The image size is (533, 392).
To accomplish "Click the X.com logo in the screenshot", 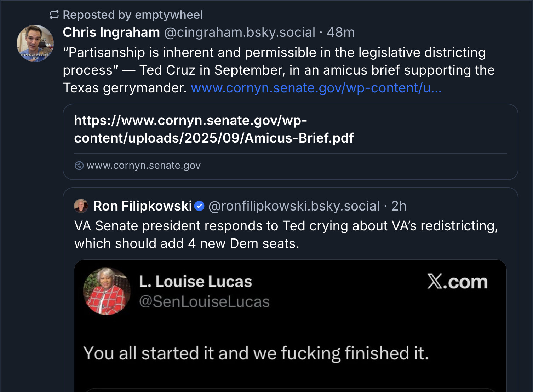I will pyautogui.click(x=457, y=282).
